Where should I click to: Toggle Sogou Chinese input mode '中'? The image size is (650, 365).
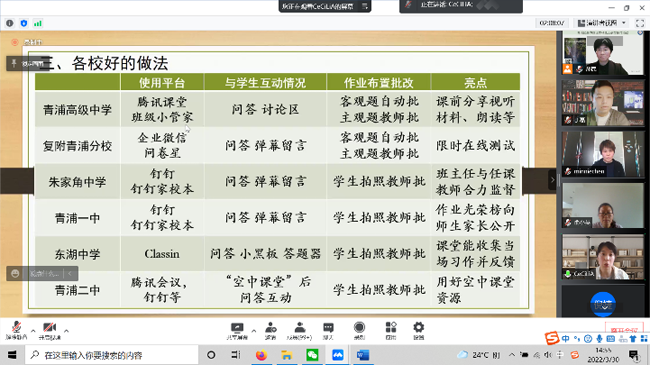565,338
